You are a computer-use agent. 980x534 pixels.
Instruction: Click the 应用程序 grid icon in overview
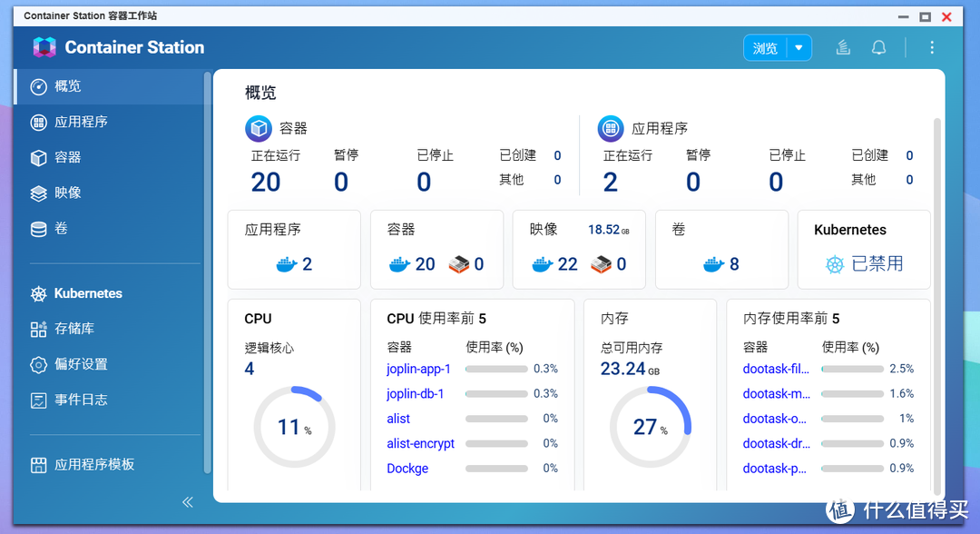tap(611, 128)
